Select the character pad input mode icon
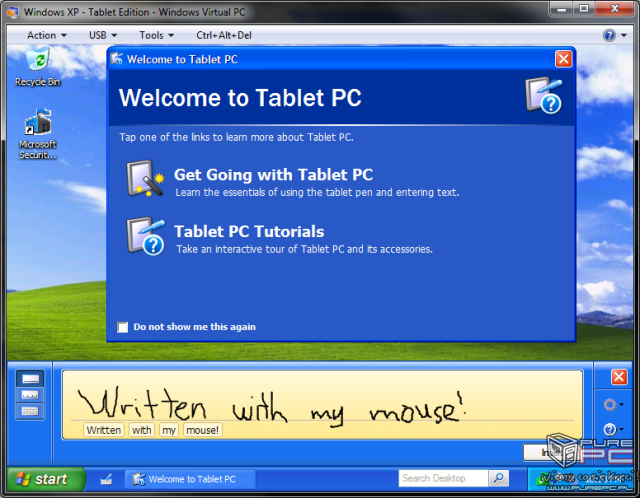640x498 pixels. [31, 395]
